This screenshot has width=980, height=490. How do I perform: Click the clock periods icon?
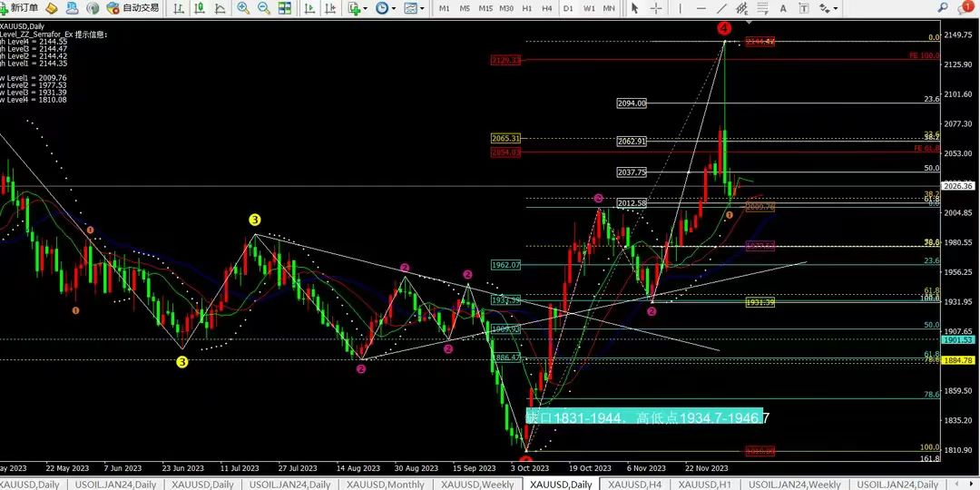[381, 8]
